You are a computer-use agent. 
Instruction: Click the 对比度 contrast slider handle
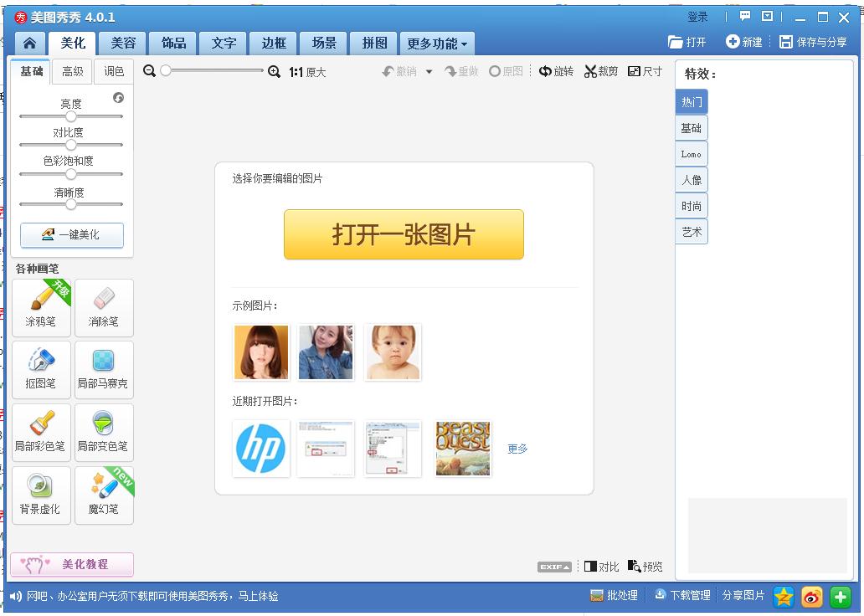(71, 145)
